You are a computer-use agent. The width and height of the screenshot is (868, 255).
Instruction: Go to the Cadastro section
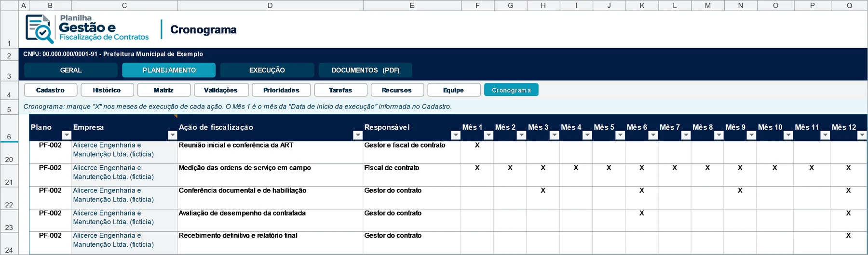50,90
